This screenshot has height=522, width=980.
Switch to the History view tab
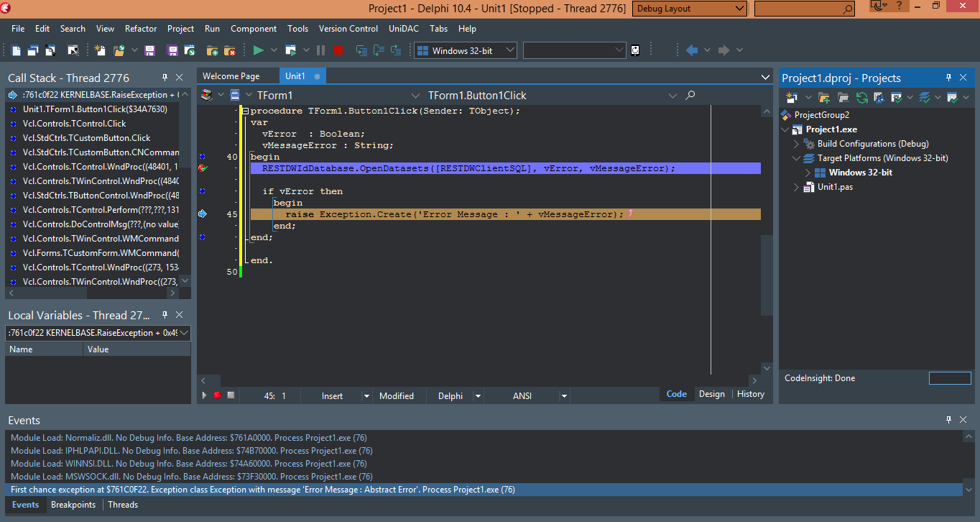[751, 394]
